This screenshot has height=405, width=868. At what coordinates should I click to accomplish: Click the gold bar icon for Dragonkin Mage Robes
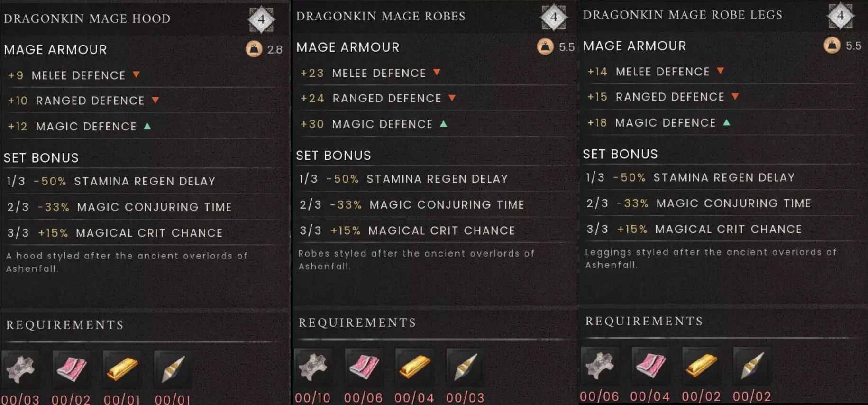click(414, 367)
